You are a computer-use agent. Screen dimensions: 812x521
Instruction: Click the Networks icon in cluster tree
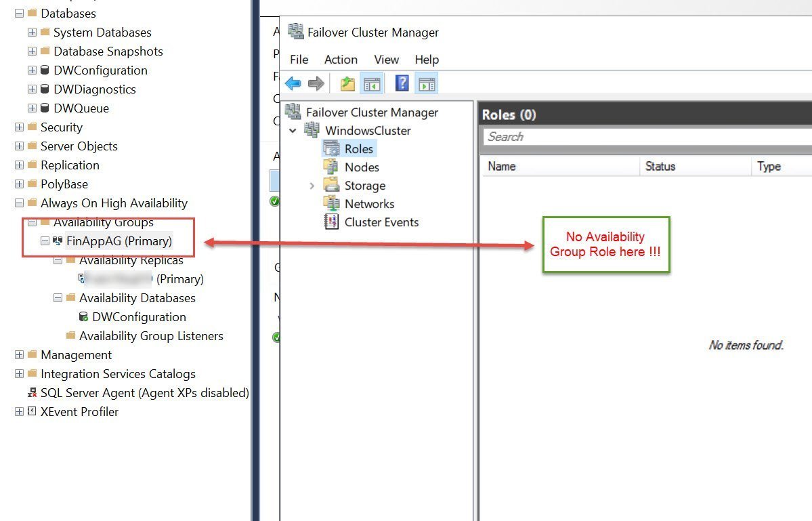(x=331, y=203)
